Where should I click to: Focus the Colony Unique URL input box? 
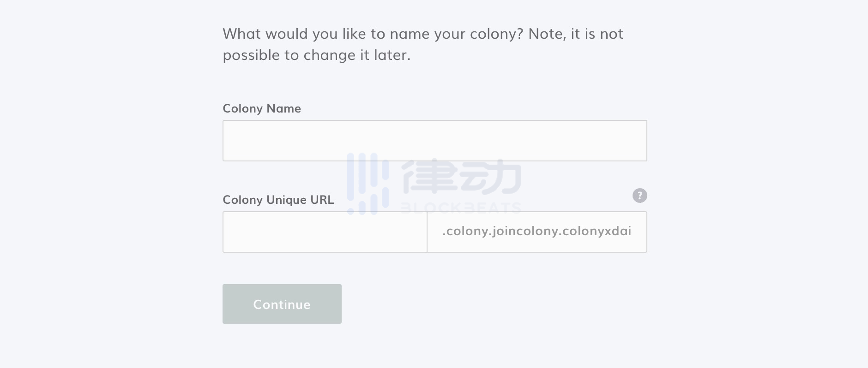pyautogui.click(x=325, y=232)
